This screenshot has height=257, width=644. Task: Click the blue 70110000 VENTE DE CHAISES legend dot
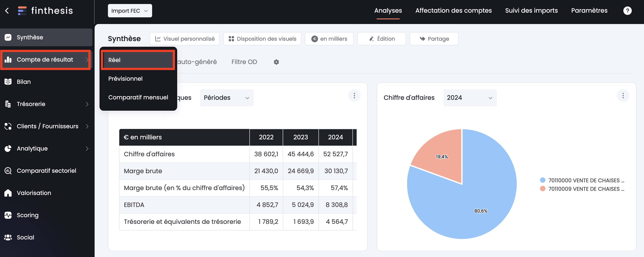pos(543,180)
